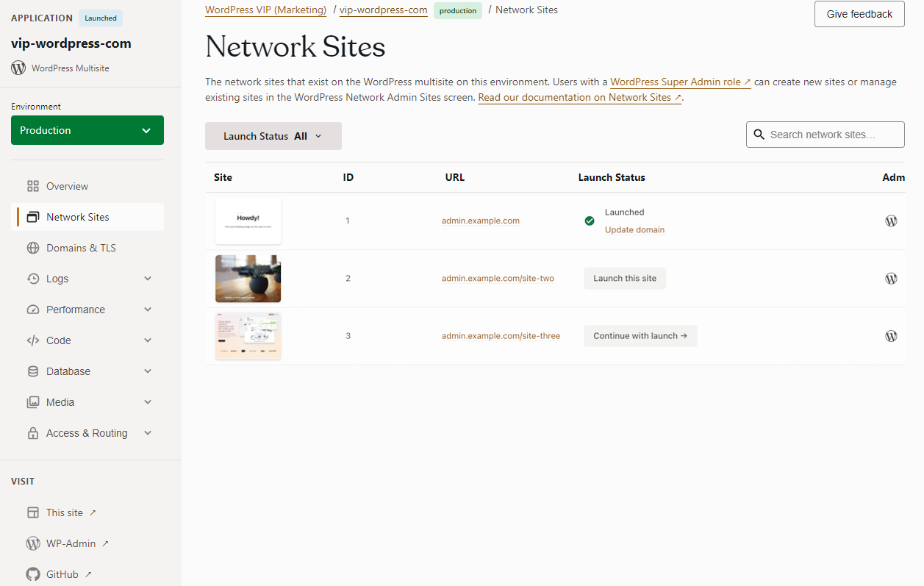The height and width of the screenshot is (586, 924).
Task: Click the search magnifier icon
Action: (x=759, y=135)
